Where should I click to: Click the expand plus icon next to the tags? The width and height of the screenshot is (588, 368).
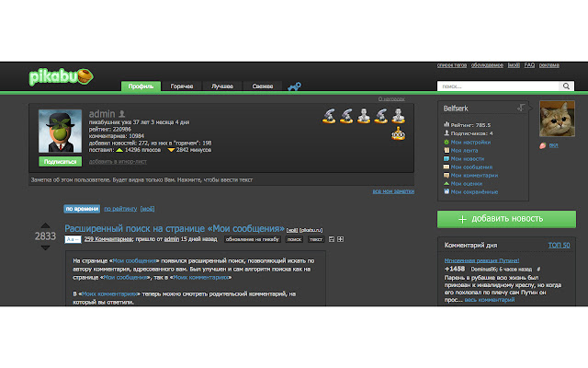coord(340,239)
